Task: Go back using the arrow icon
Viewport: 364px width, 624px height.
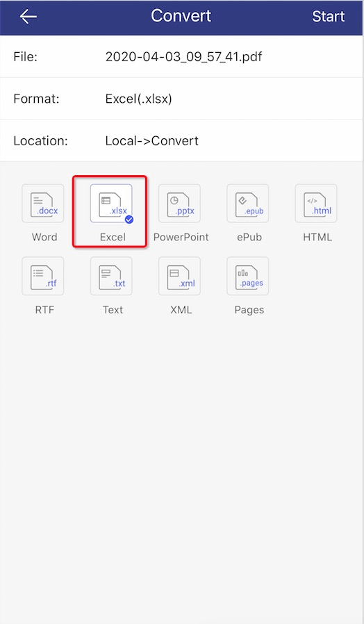Action: 28,17
